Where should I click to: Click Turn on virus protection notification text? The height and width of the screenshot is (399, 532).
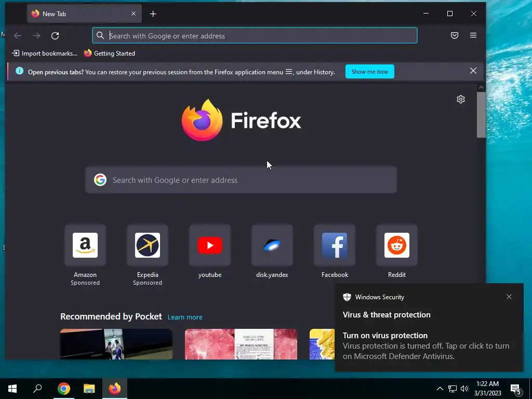pos(385,336)
